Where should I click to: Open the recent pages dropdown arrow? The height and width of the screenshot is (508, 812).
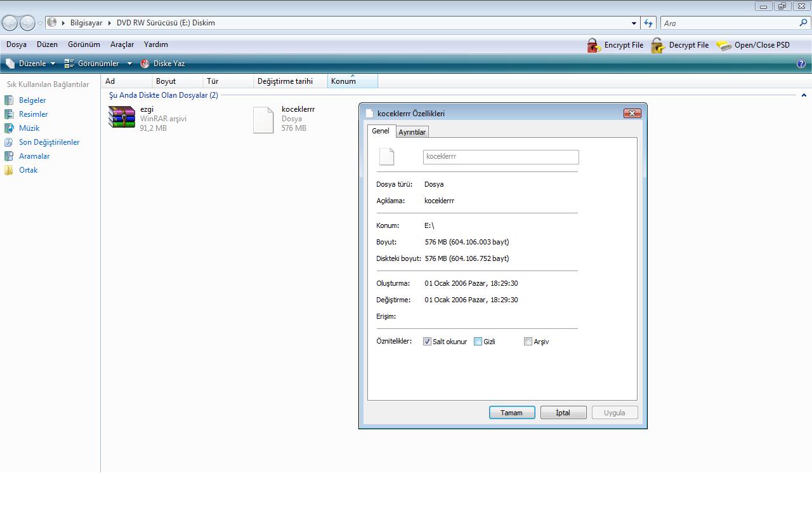click(40, 23)
